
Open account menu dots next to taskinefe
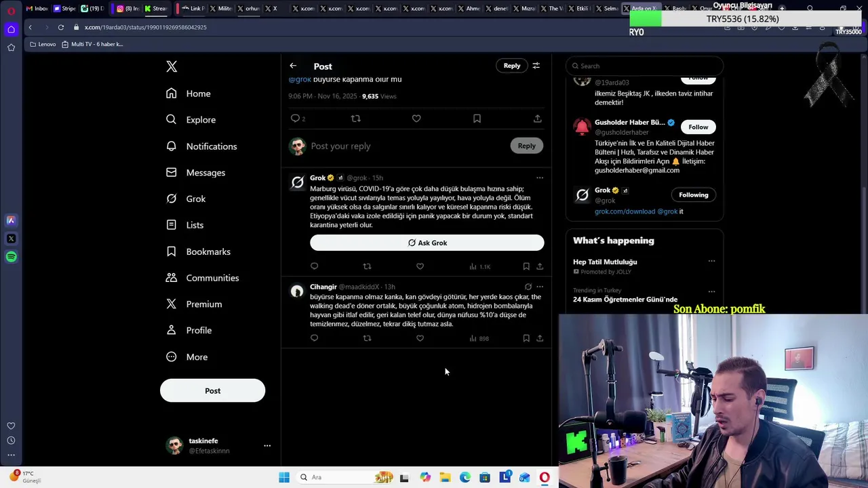click(267, 445)
